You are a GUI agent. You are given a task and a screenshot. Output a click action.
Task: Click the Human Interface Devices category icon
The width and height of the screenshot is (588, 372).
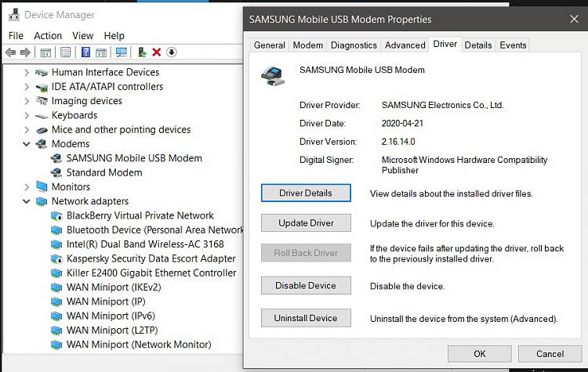42,72
